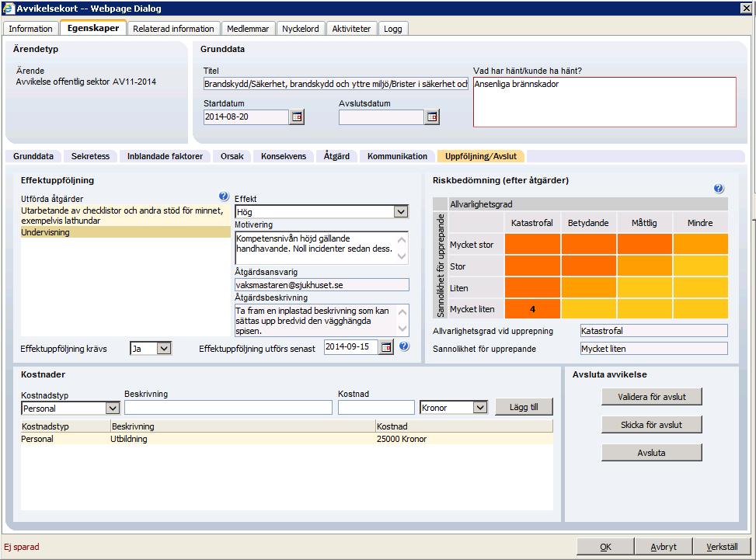
Task: Open the Inblandade faktorer sub-tab
Action: click(x=165, y=156)
